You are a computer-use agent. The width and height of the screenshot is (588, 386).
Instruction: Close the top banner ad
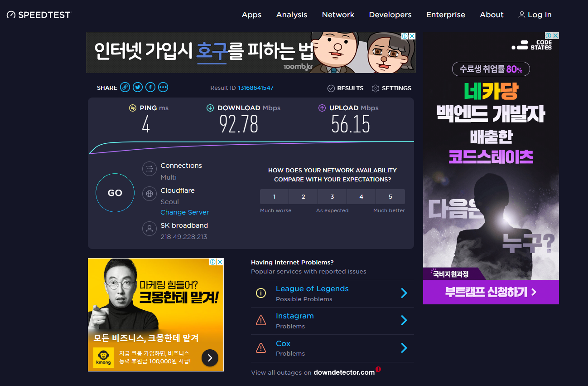coord(412,36)
